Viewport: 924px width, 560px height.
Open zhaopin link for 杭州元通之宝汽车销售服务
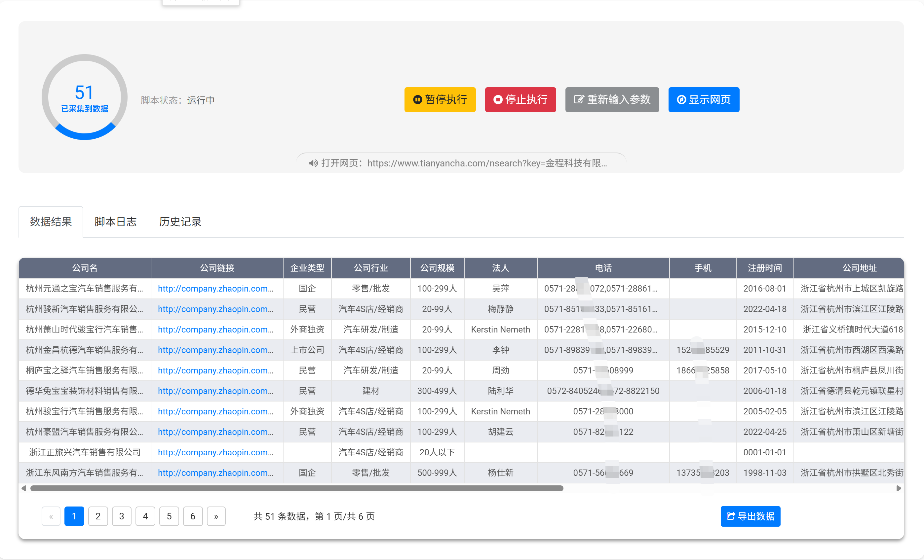click(215, 289)
